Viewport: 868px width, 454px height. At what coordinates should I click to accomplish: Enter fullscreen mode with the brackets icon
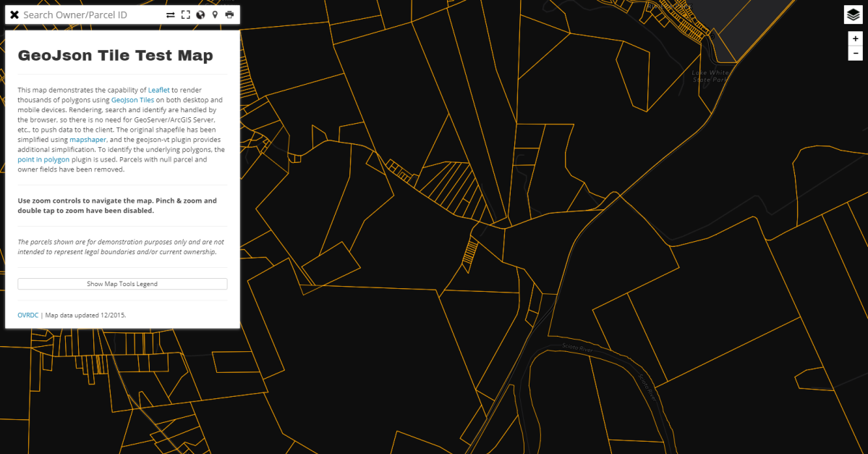tap(186, 14)
